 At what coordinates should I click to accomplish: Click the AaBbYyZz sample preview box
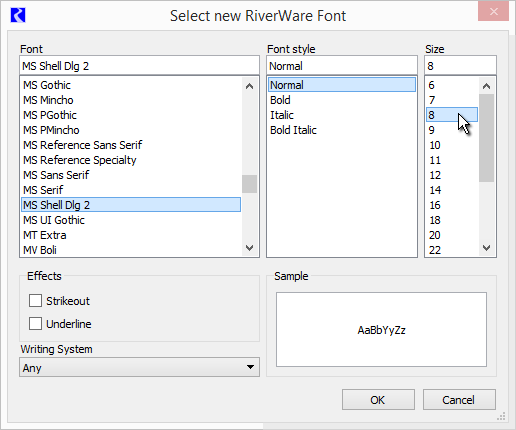click(381, 330)
